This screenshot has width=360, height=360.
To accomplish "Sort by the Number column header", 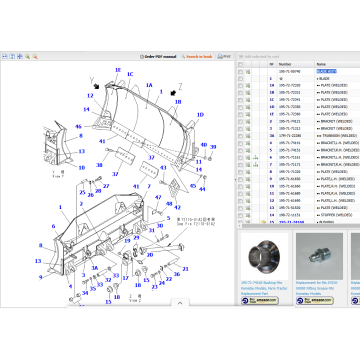I will tap(285, 64).
